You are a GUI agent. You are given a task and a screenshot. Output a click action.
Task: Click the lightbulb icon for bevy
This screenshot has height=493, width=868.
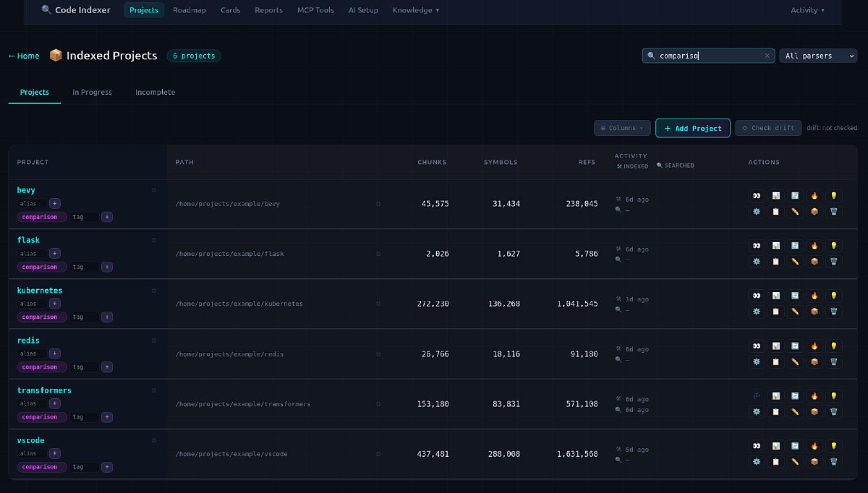(833, 196)
